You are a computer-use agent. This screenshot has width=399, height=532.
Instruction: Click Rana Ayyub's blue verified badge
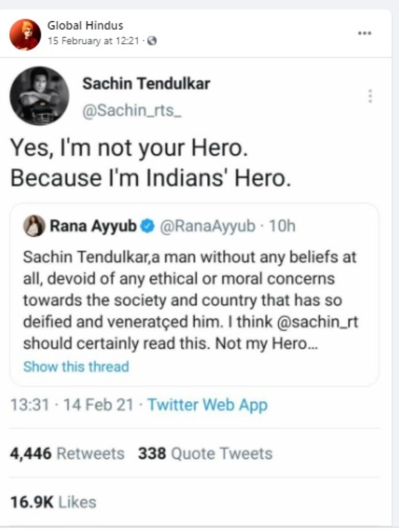[x=147, y=226]
